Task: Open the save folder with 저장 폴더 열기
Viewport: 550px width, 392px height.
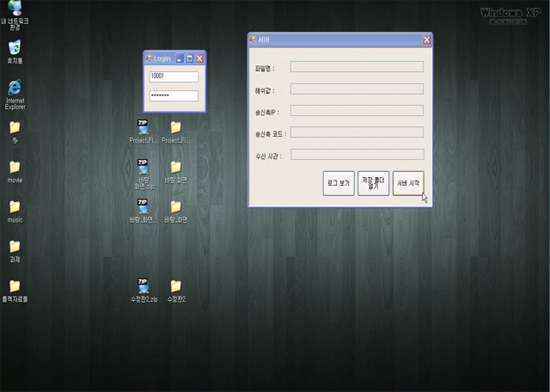Action: click(373, 183)
